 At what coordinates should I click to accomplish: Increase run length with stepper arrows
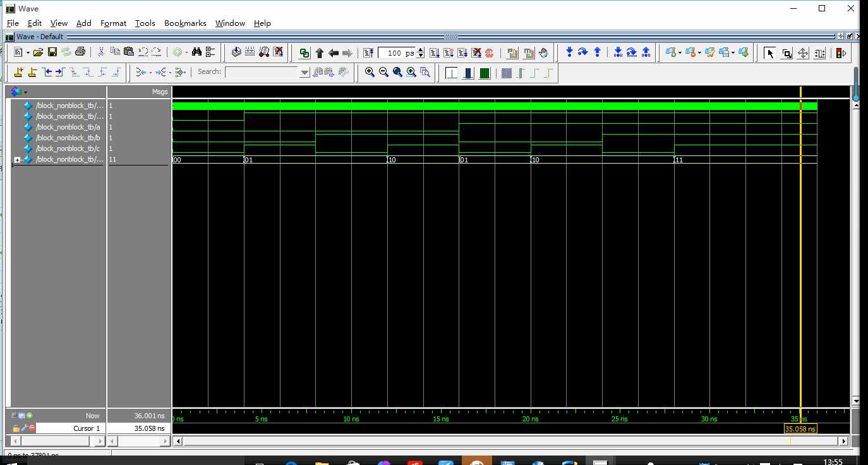point(421,51)
